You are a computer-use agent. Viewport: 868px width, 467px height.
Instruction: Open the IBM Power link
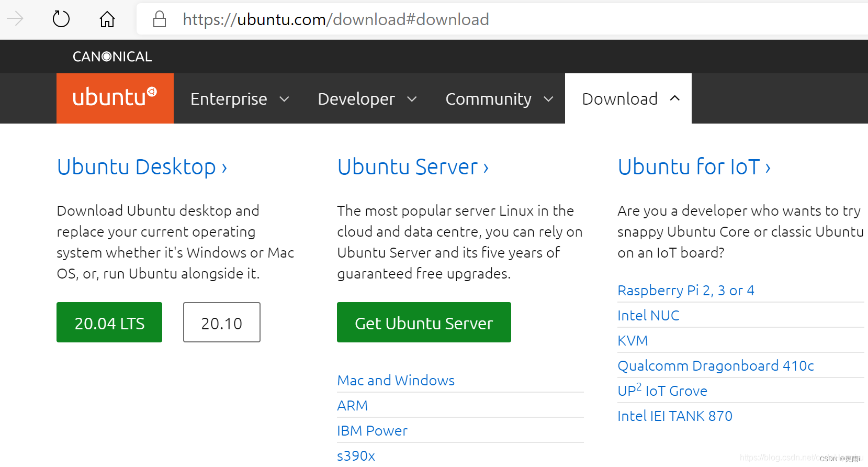pyautogui.click(x=372, y=431)
